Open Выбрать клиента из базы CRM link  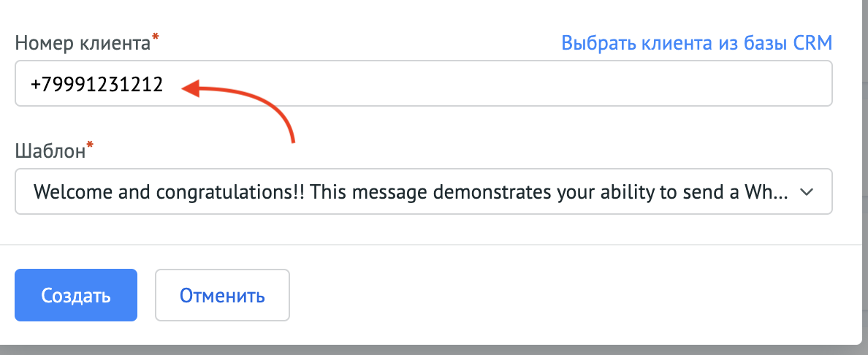[x=697, y=42]
